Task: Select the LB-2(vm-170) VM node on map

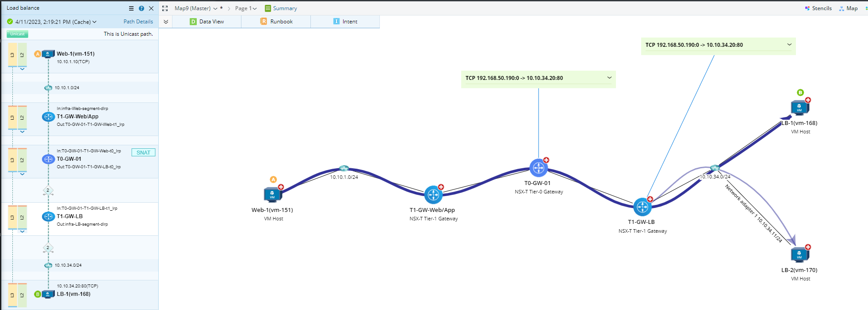Action: click(x=799, y=255)
